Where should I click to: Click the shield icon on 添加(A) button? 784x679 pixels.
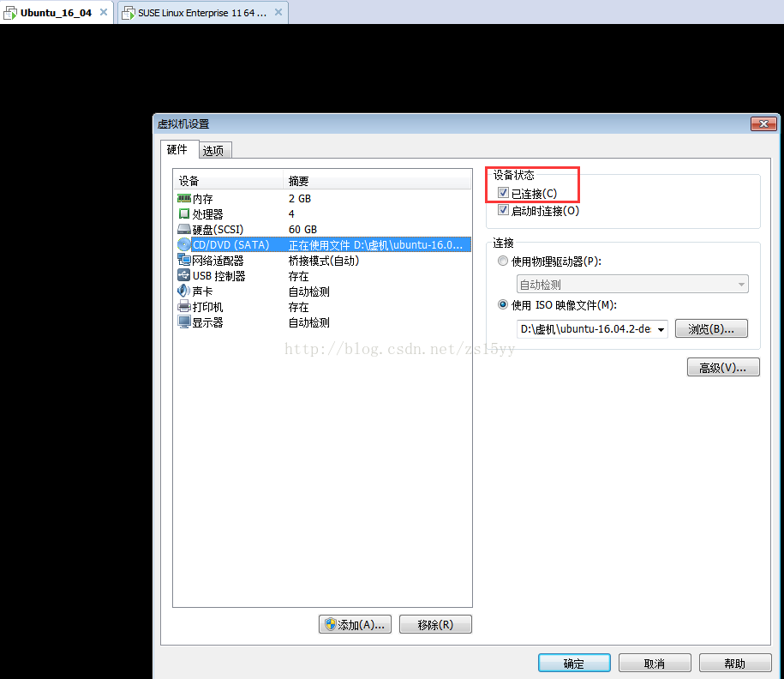click(x=330, y=624)
